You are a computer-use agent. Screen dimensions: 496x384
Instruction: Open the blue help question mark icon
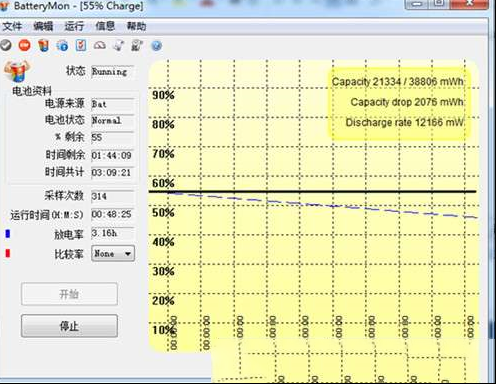tap(156, 46)
